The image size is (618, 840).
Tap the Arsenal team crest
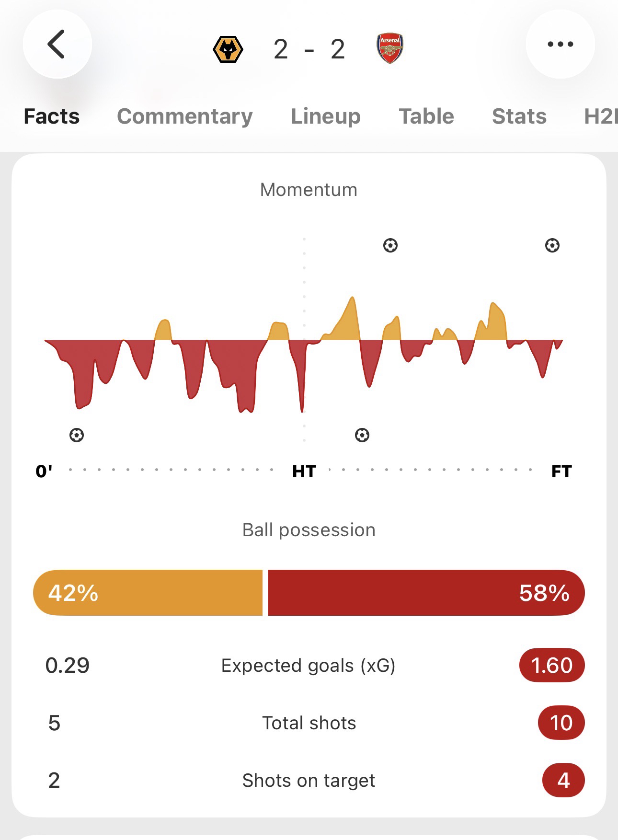[x=390, y=48]
